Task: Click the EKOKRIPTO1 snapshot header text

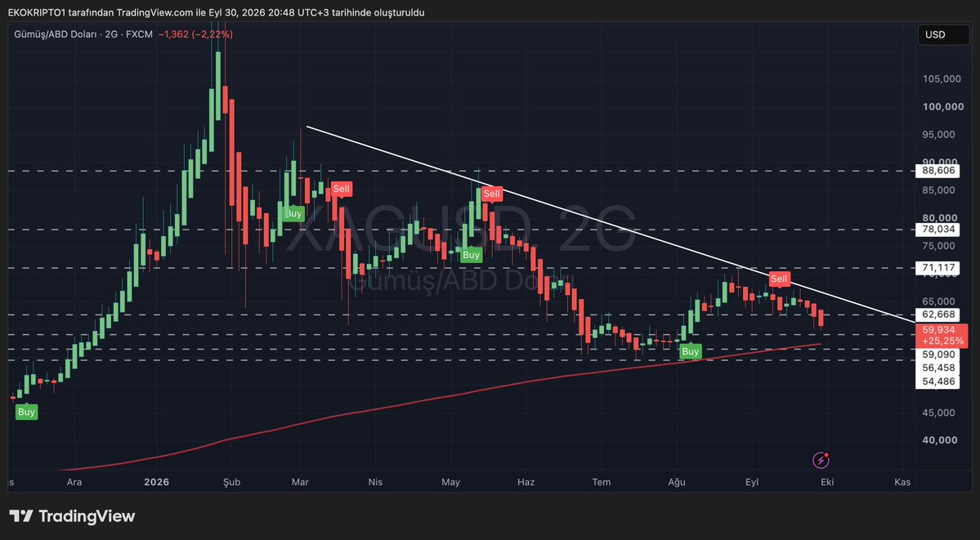Action: tap(216, 12)
